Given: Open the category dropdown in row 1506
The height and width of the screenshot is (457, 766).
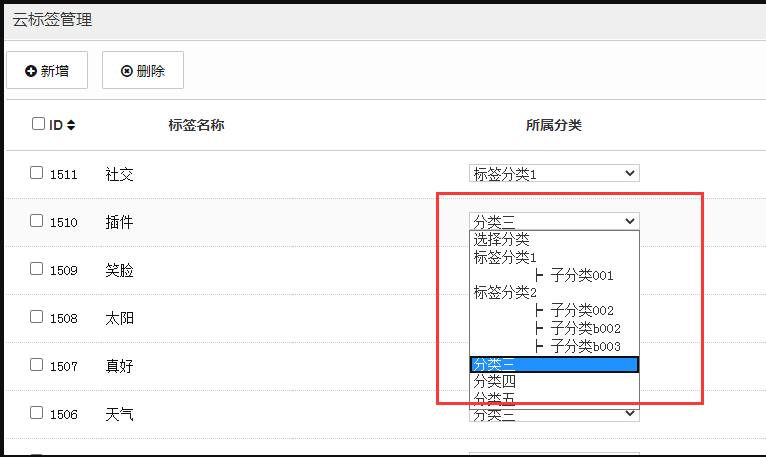Looking at the screenshot, I should 554,415.
